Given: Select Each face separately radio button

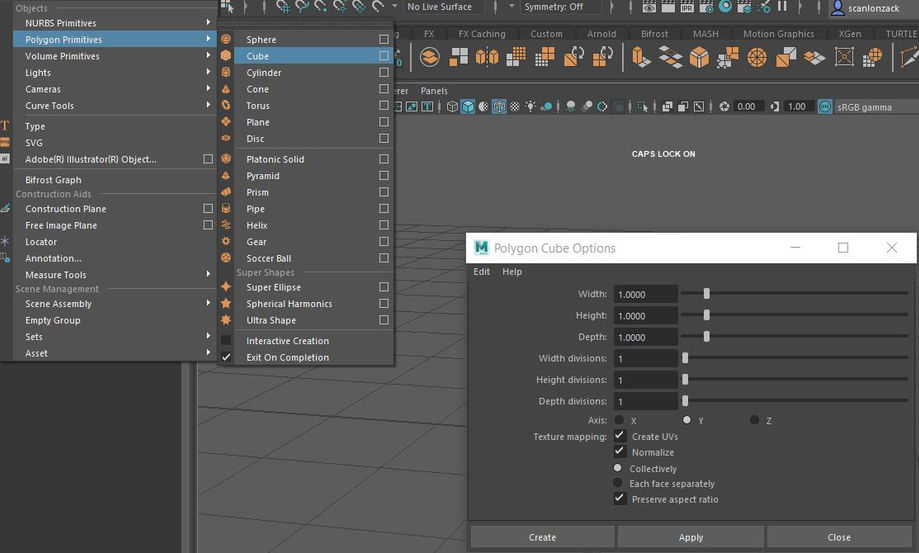Looking at the screenshot, I should click(x=617, y=483).
